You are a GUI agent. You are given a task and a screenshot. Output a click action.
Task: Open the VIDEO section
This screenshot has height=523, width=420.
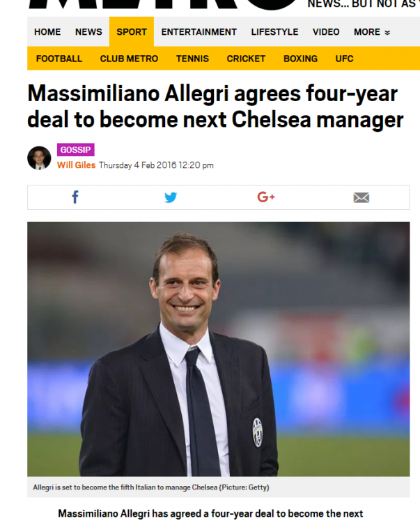tap(326, 31)
